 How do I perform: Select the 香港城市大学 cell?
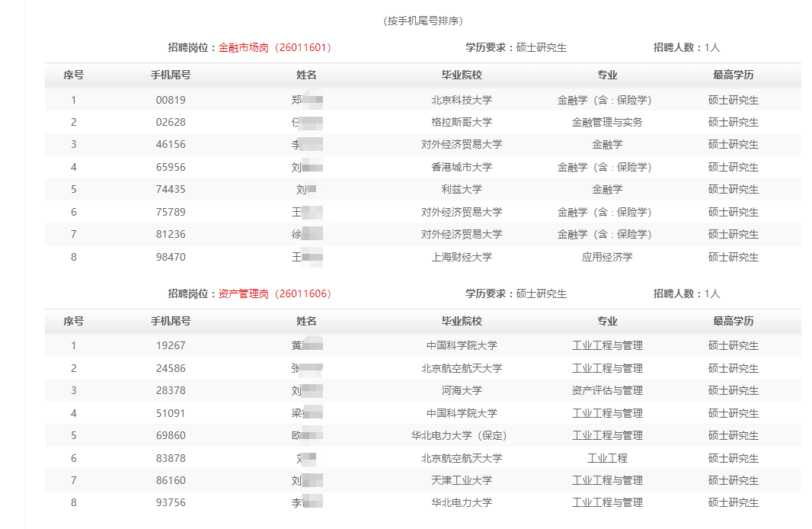pyautogui.click(x=462, y=167)
